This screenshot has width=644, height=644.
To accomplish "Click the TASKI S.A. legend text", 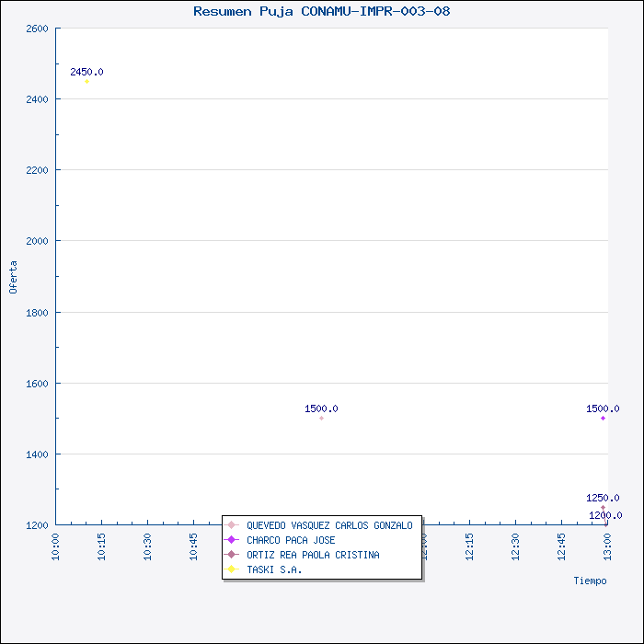I will pos(274,569).
